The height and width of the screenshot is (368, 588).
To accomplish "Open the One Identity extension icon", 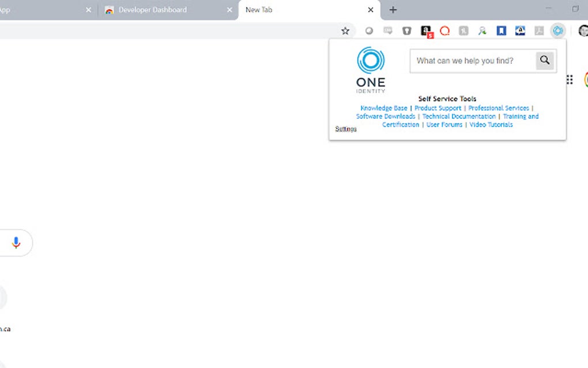I will tap(557, 30).
